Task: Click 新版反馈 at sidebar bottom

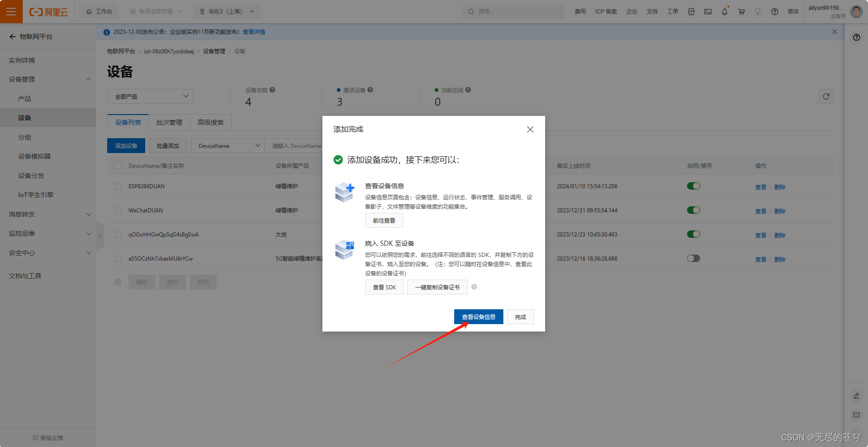Action: pos(48,438)
